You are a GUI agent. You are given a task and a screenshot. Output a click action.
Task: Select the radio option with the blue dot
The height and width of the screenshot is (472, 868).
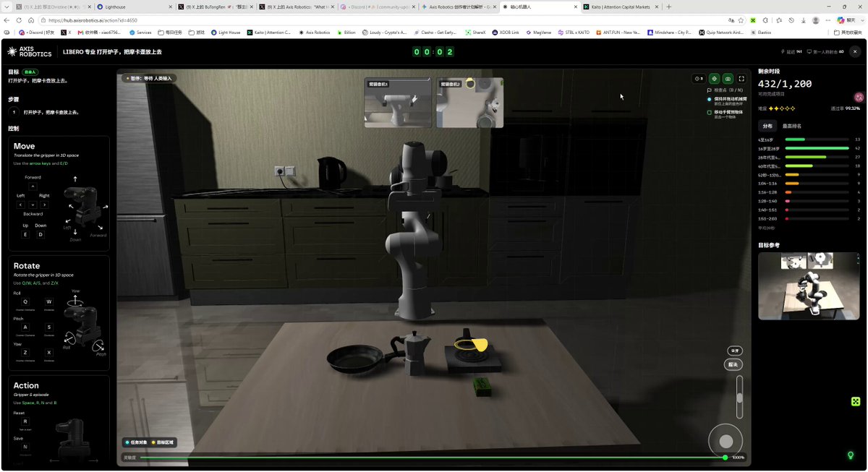pyautogui.click(x=709, y=98)
